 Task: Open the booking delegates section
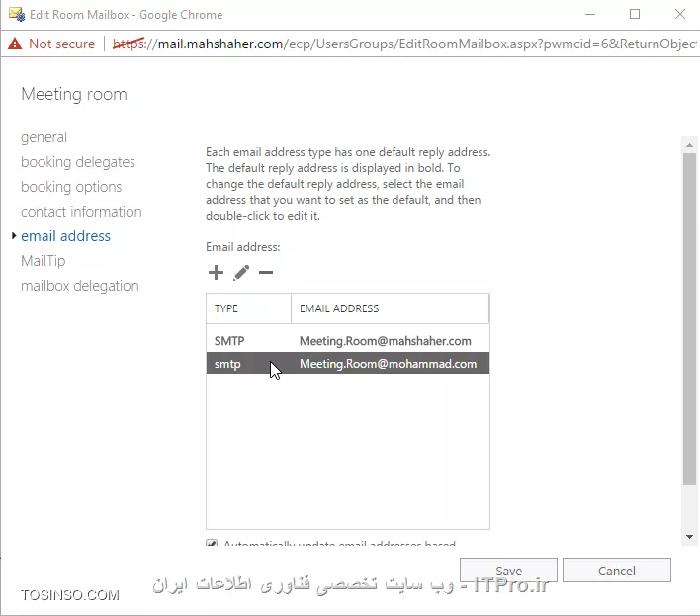tap(78, 162)
